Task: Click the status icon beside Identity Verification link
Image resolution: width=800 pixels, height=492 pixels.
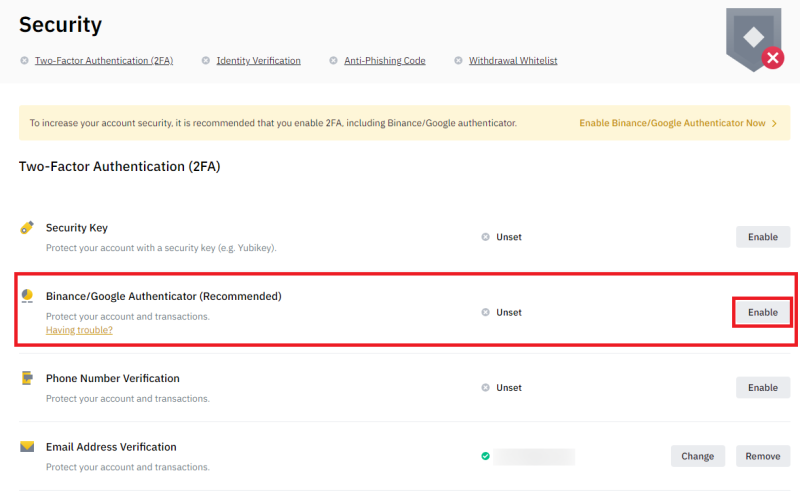Action: (206, 60)
